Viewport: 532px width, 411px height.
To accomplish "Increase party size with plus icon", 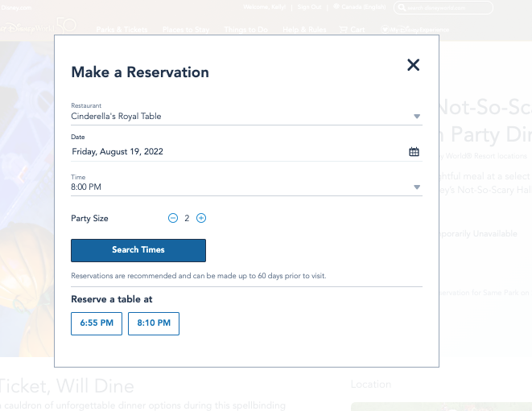I will [x=201, y=218].
